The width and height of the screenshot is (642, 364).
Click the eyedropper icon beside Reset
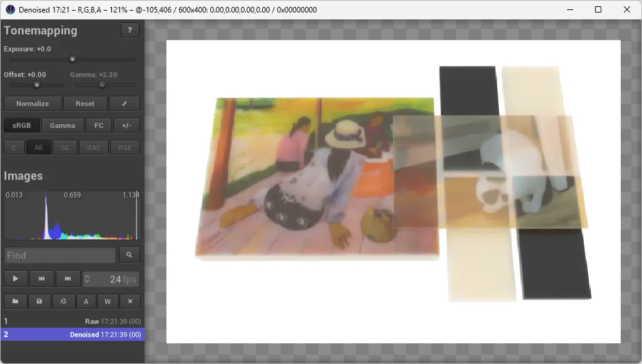point(125,103)
